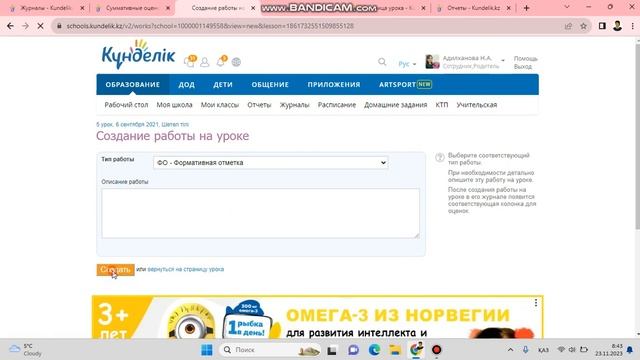Switch to Журналы - Kundelik tab
Image resolution: width=640 pixels, height=360 pixels.
[46, 8]
